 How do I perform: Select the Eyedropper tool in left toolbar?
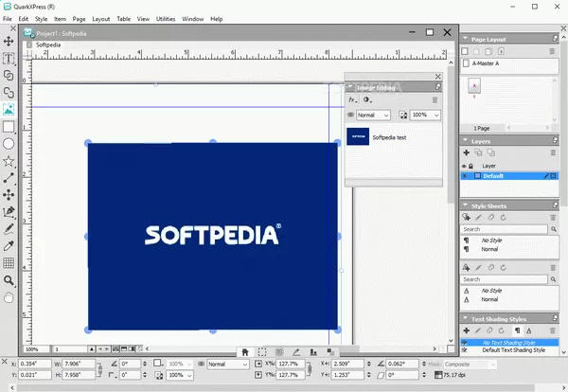[x=9, y=245]
